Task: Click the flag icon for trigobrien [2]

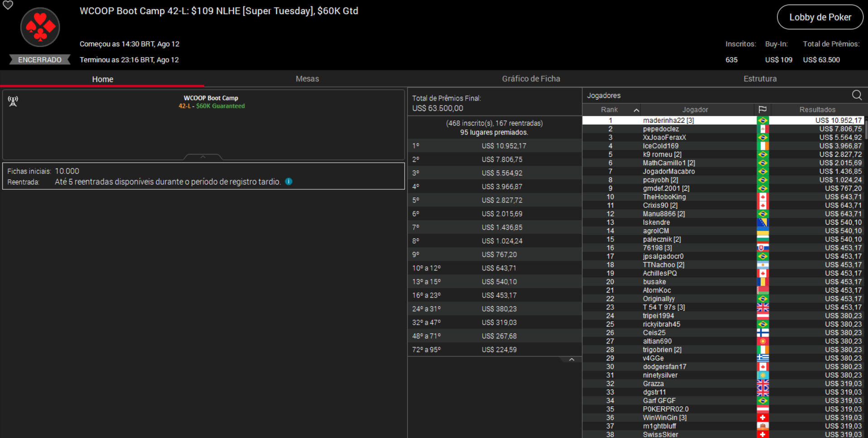Action: point(763,350)
